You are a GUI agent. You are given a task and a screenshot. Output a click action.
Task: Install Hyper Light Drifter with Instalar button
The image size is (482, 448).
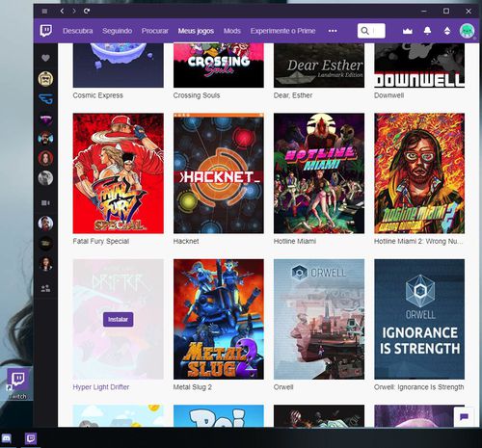coord(118,319)
